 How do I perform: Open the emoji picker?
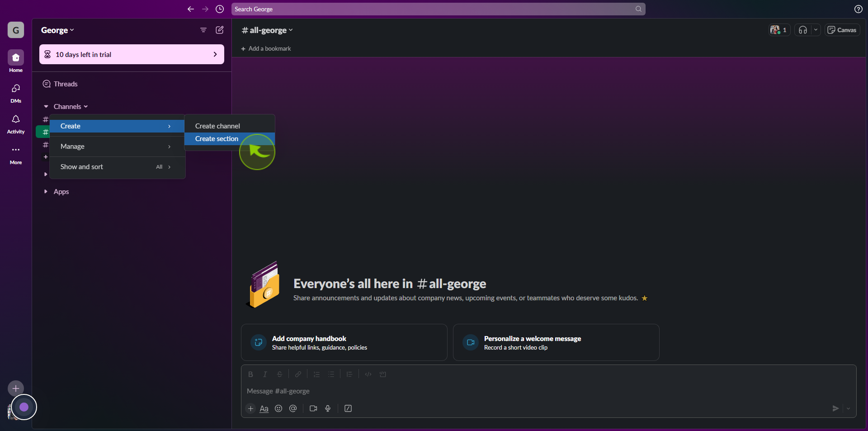[278, 408]
